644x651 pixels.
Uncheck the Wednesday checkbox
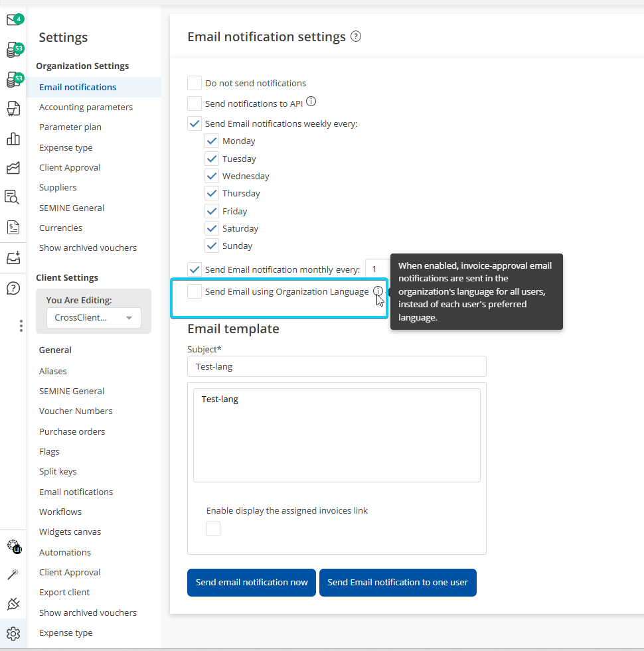pos(212,176)
